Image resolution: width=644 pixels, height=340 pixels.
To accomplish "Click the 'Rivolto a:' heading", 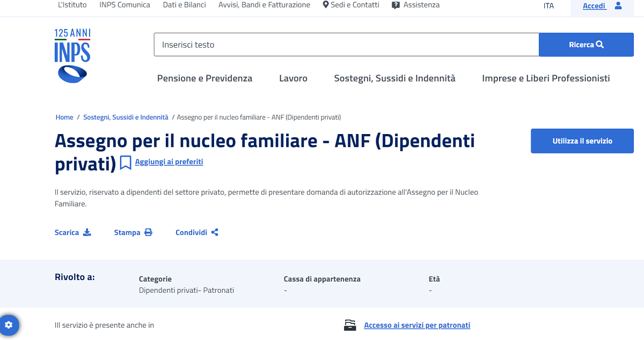I will pyautogui.click(x=75, y=277).
